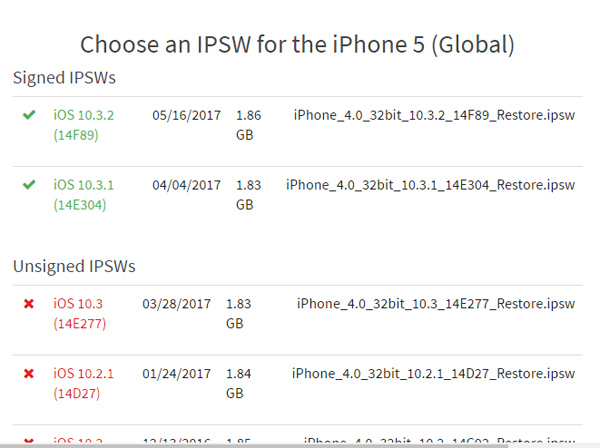Select the iPhone_4.0_32bit_10.2.1_14D27_Restore.ipsw filename

(x=433, y=374)
